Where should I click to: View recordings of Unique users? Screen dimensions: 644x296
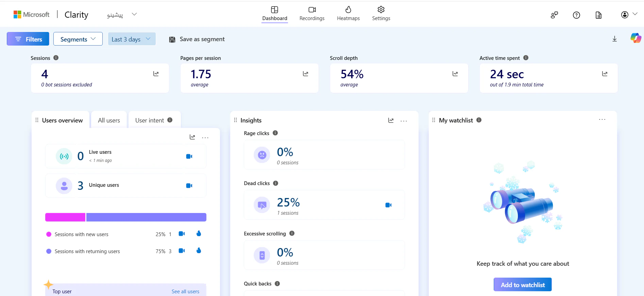click(189, 186)
